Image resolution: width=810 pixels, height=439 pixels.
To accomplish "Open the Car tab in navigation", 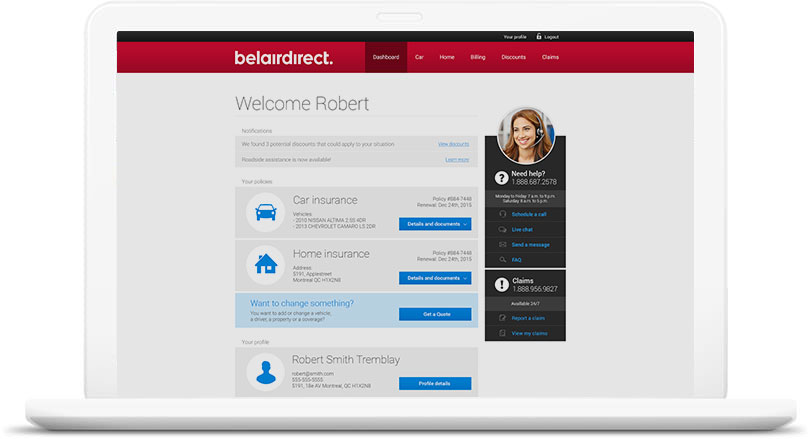I will (419, 57).
